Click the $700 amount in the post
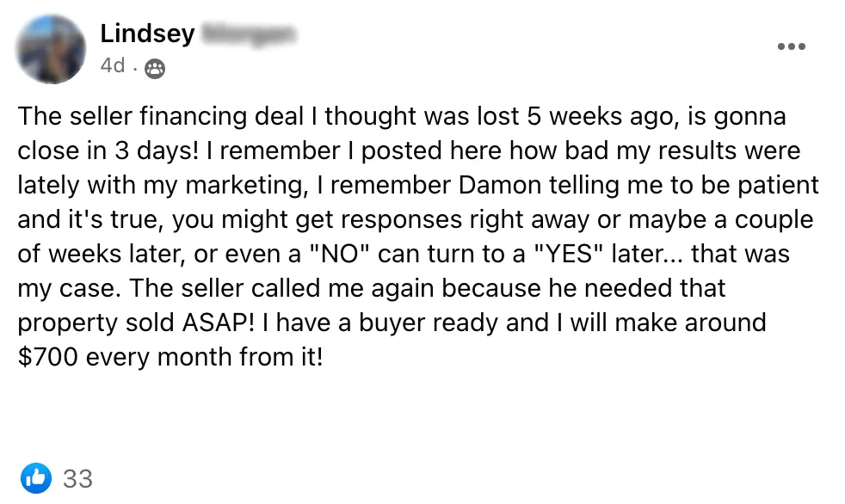The width and height of the screenshot is (845, 504). (x=51, y=357)
